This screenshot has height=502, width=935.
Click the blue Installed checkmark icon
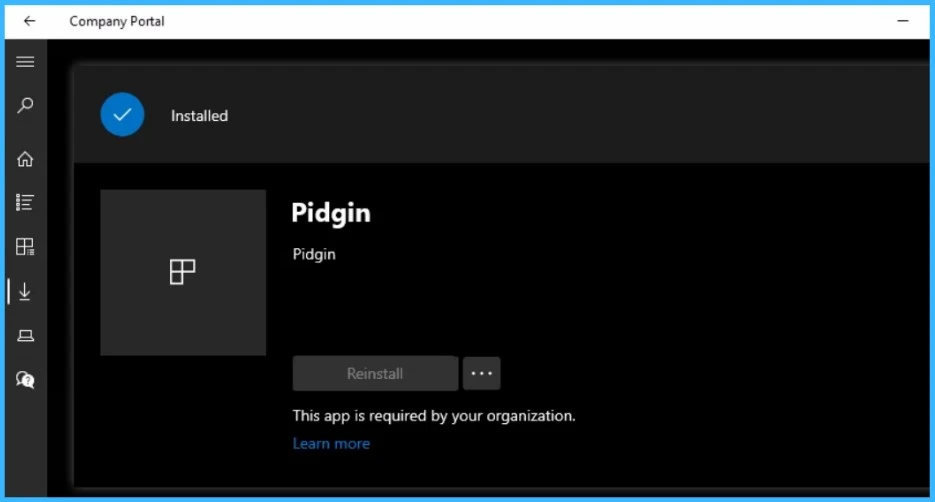point(122,114)
